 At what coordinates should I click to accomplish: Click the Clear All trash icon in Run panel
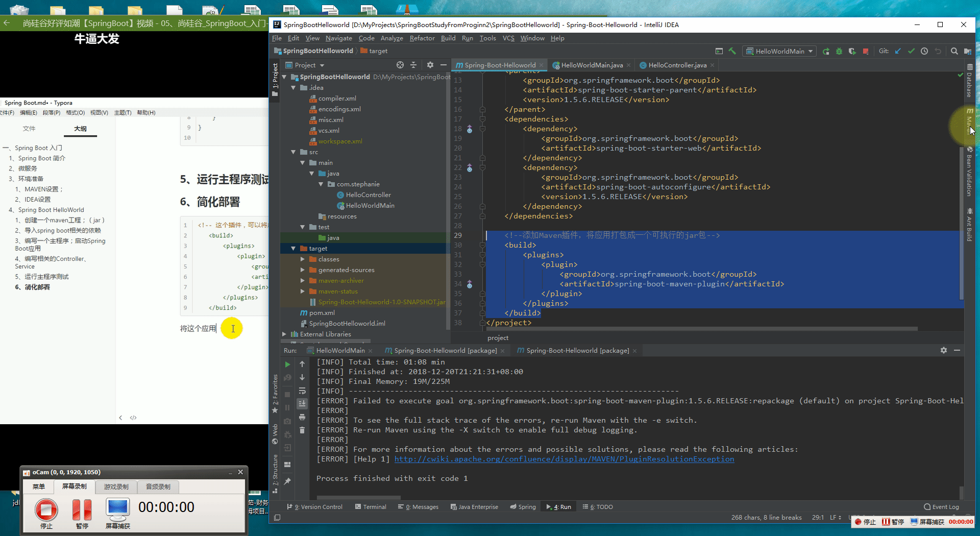[302, 430]
